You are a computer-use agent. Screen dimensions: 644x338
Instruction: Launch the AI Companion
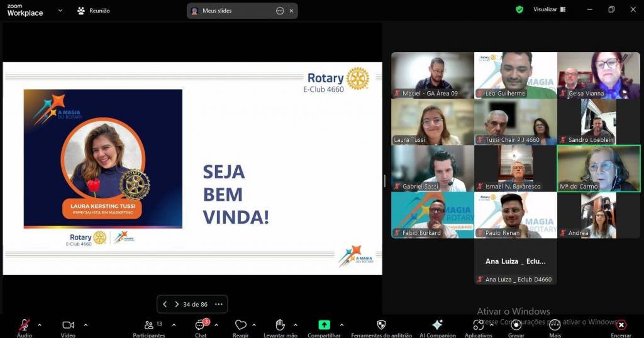[437, 325]
